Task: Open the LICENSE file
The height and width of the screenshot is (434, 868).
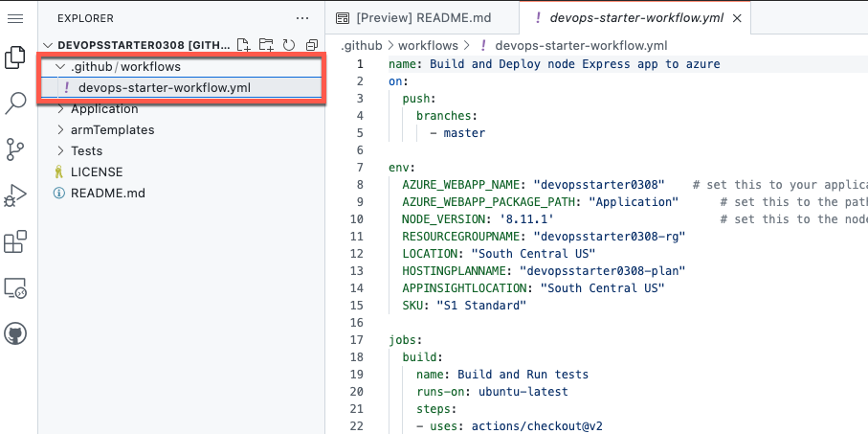Action: click(x=97, y=172)
